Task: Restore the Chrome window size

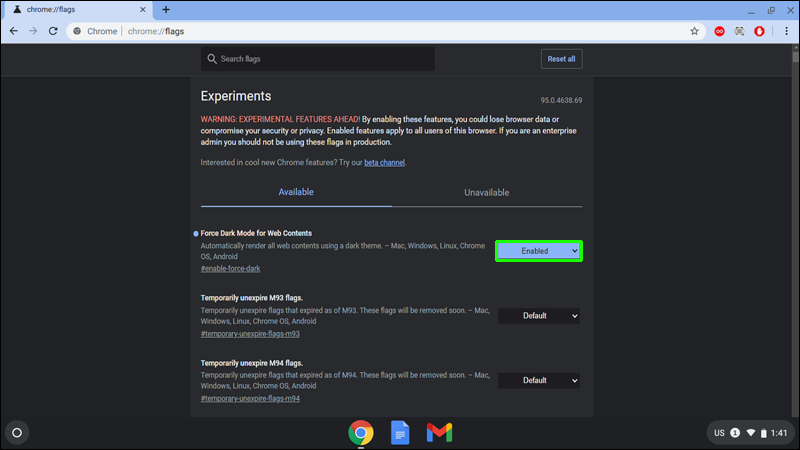Action: coord(771,10)
